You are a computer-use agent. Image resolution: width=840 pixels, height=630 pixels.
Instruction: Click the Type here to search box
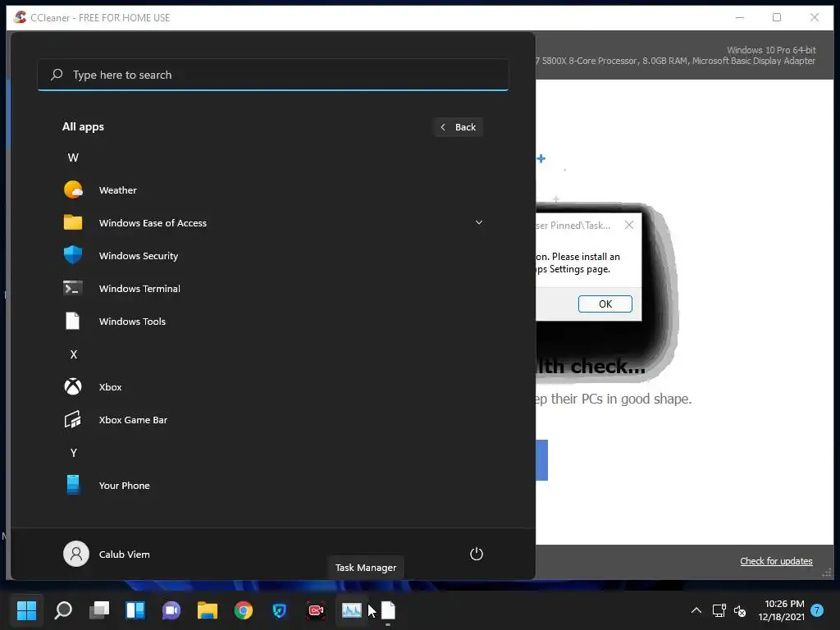pos(272,75)
